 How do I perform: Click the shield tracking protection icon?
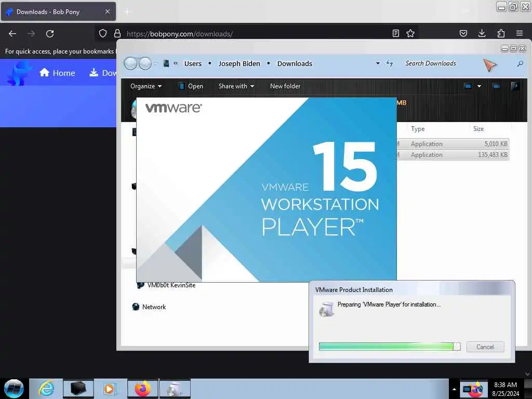pos(103,33)
